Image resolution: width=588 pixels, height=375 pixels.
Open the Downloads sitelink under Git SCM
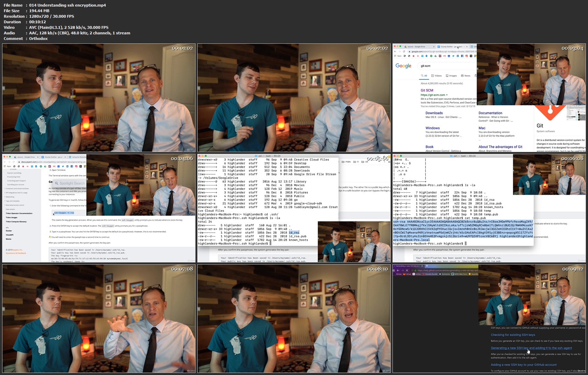pos(434,113)
